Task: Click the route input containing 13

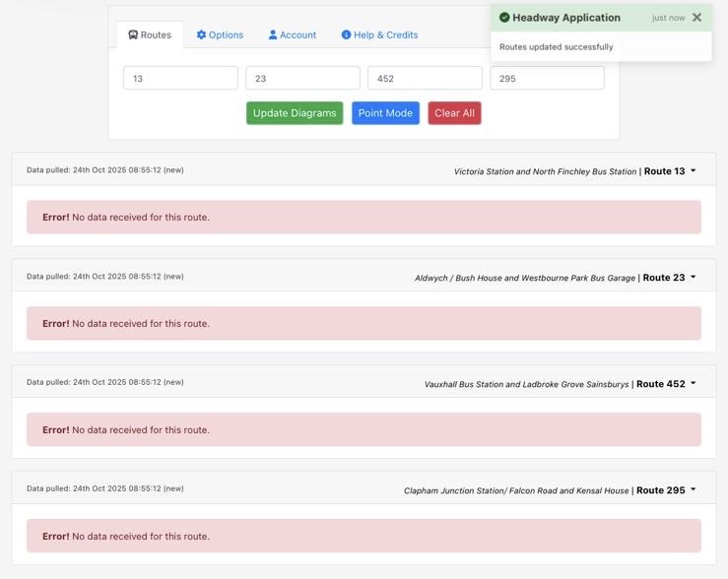Action: tap(180, 78)
